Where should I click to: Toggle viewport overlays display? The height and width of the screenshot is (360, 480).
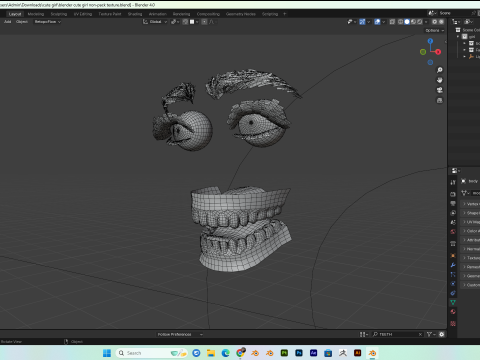(x=377, y=22)
